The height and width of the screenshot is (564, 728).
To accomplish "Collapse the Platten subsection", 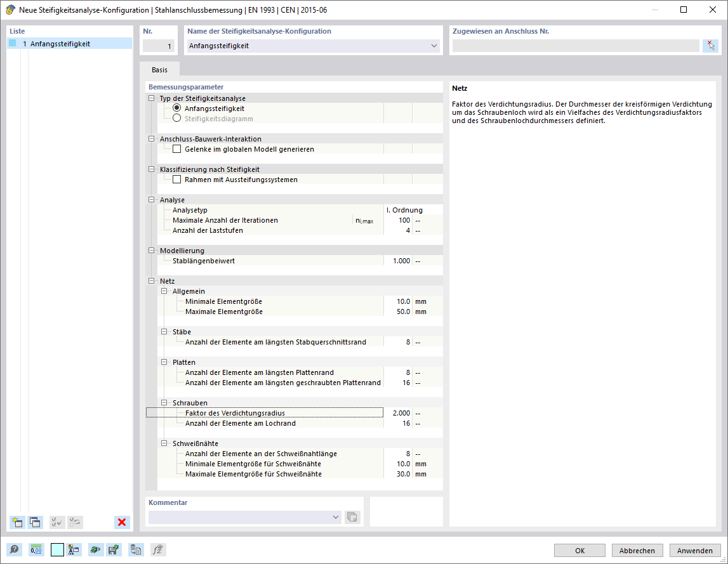I will click(x=164, y=362).
